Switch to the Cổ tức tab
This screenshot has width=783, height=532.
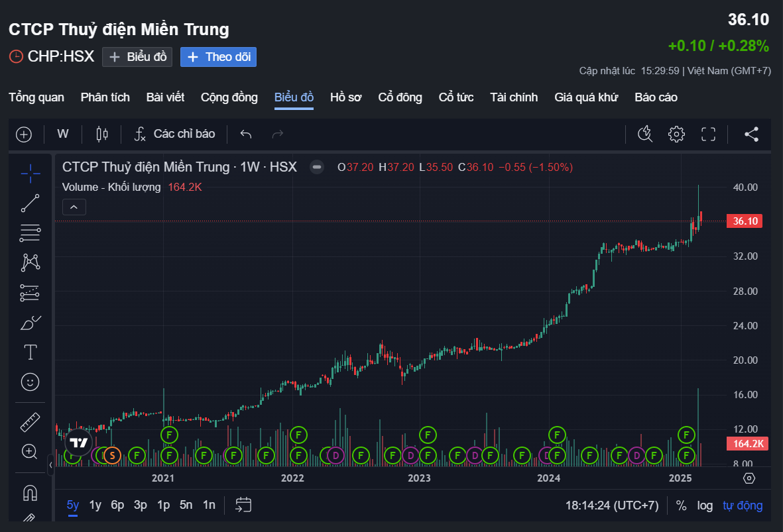click(x=455, y=97)
